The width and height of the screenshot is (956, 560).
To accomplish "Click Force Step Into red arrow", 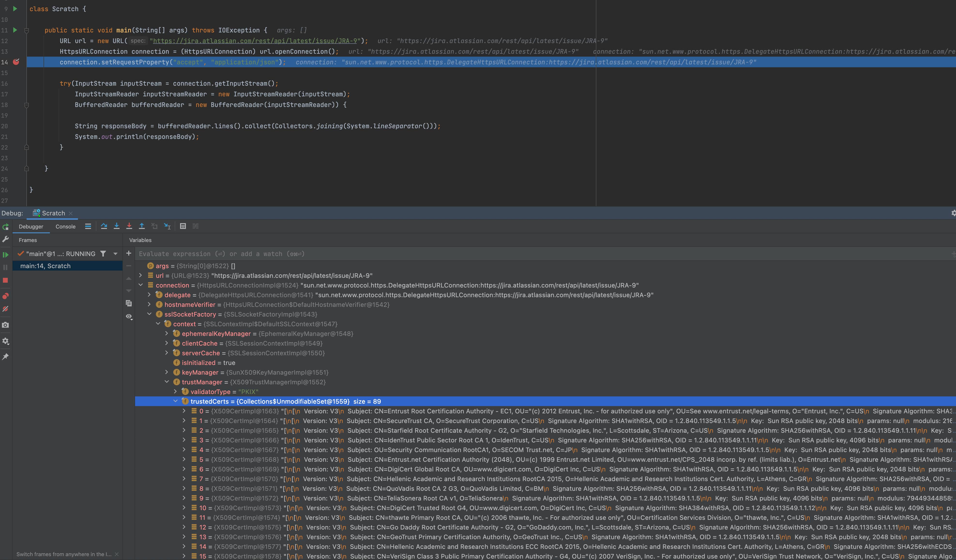I will pyautogui.click(x=129, y=226).
